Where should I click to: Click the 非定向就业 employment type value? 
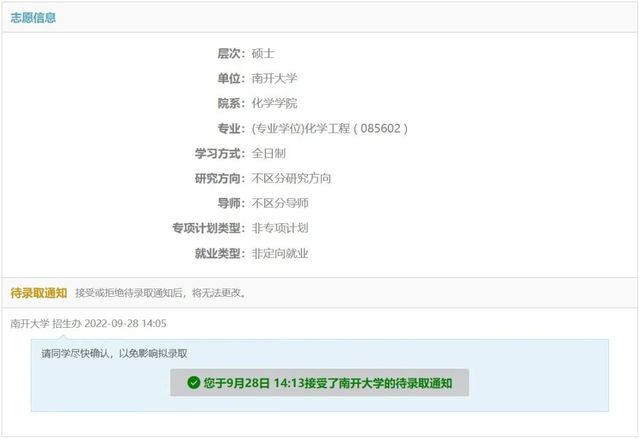point(280,253)
